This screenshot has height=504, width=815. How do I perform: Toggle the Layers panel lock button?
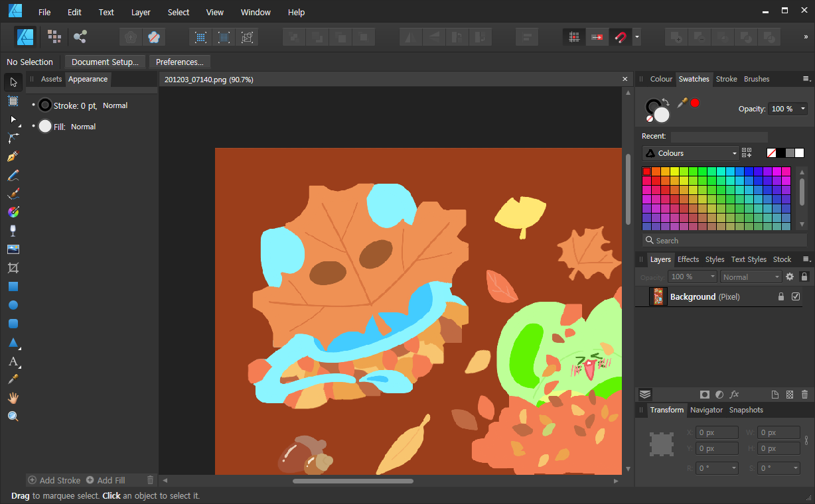(804, 277)
